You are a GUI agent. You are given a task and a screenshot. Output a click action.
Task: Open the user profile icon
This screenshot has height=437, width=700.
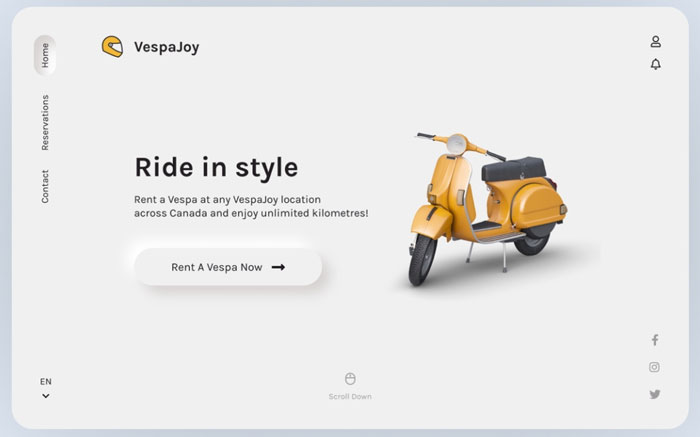(655, 42)
